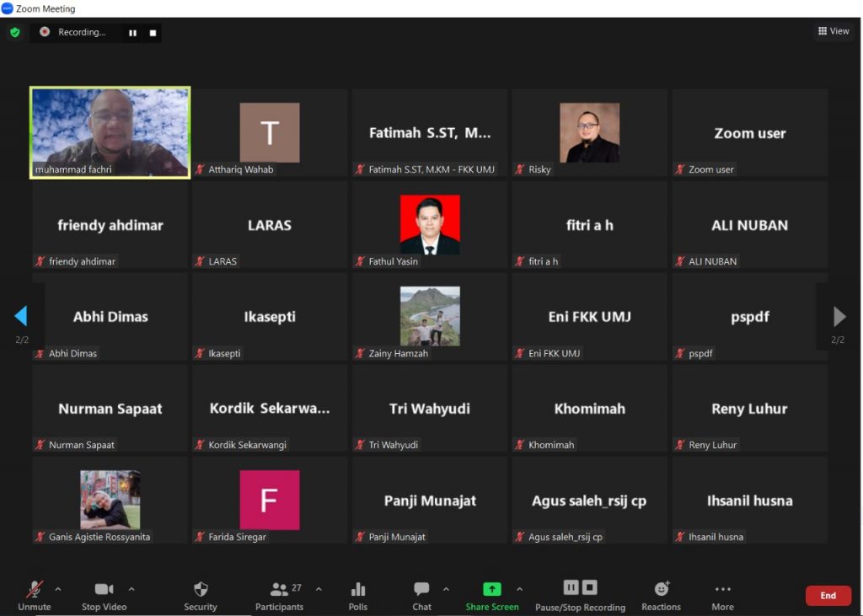Pause recording with top-left pause icon

click(132, 33)
